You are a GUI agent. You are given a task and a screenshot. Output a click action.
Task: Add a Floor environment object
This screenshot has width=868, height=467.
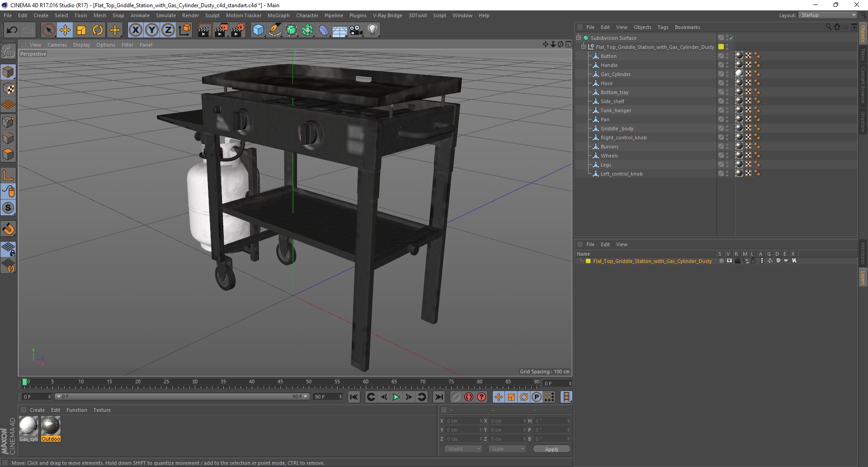point(340,30)
